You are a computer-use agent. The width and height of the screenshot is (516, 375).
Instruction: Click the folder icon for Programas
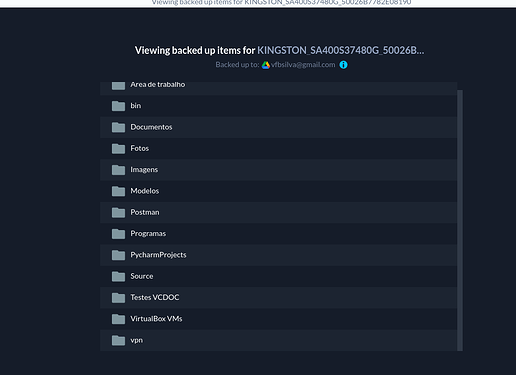click(x=118, y=234)
